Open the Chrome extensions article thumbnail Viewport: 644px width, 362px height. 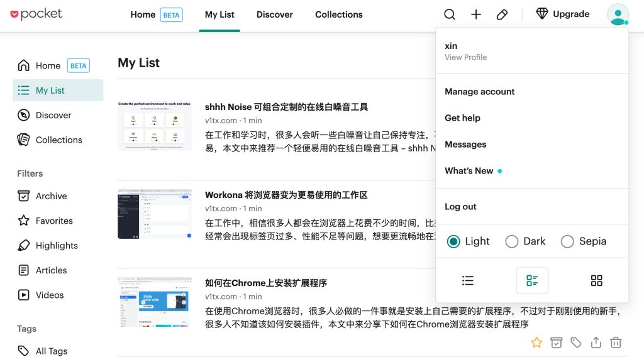(155, 302)
